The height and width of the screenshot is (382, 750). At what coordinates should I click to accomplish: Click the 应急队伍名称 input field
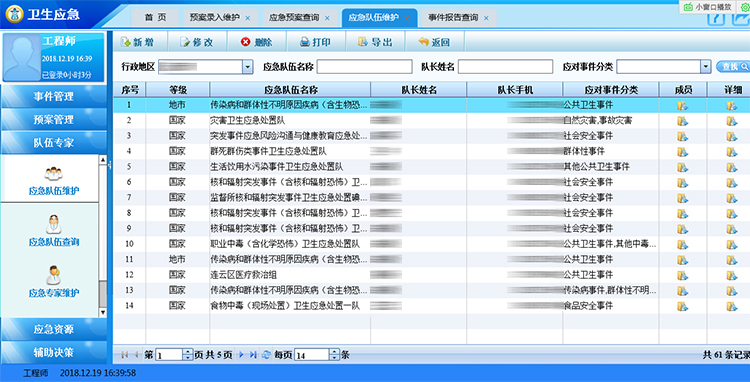pos(364,67)
